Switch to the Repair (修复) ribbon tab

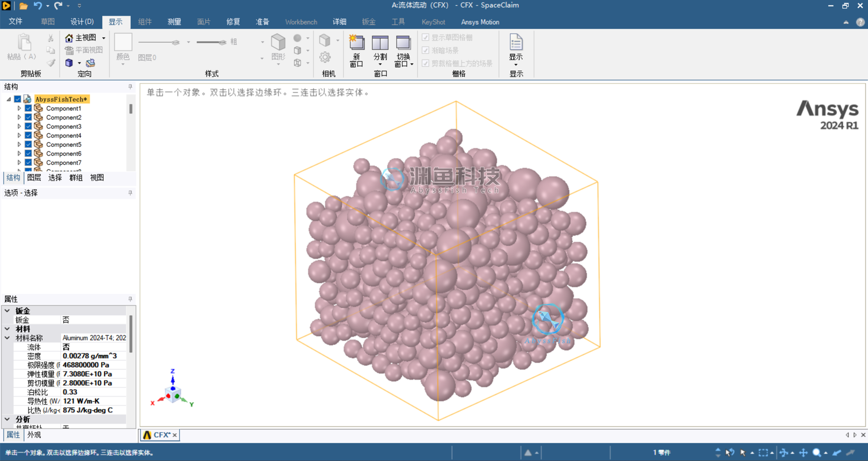[233, 22]
